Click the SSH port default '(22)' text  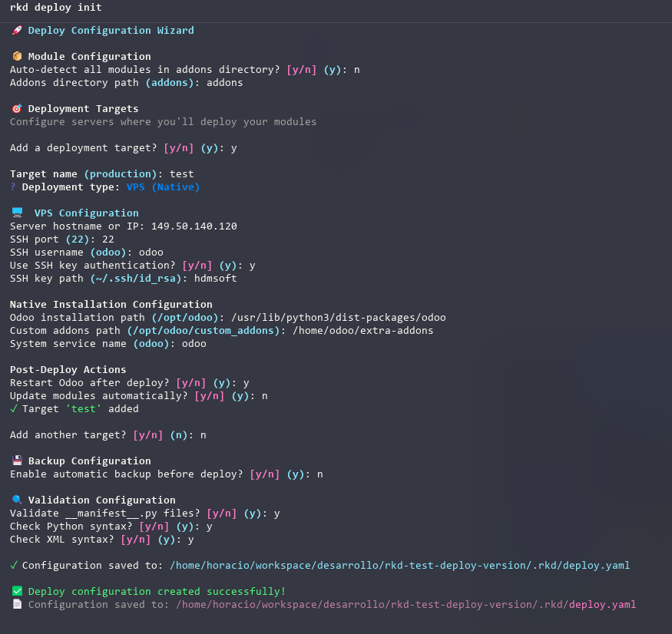[77, 239]
